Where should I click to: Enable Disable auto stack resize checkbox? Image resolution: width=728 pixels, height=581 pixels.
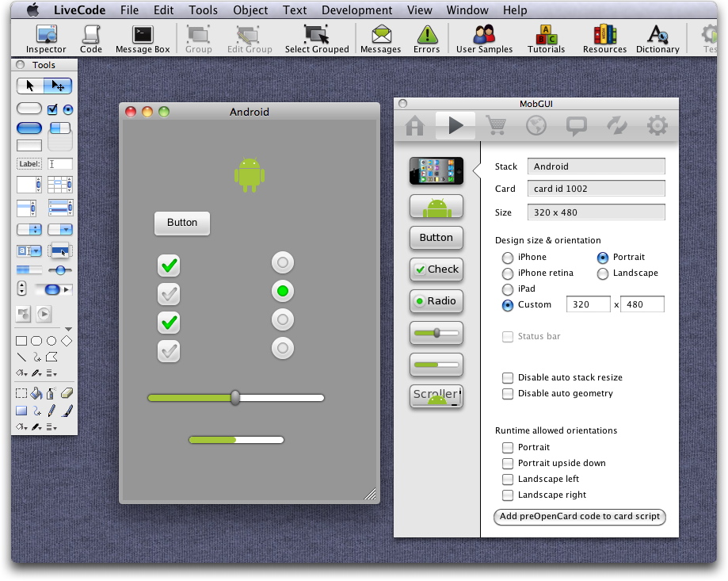coord(508,378)
